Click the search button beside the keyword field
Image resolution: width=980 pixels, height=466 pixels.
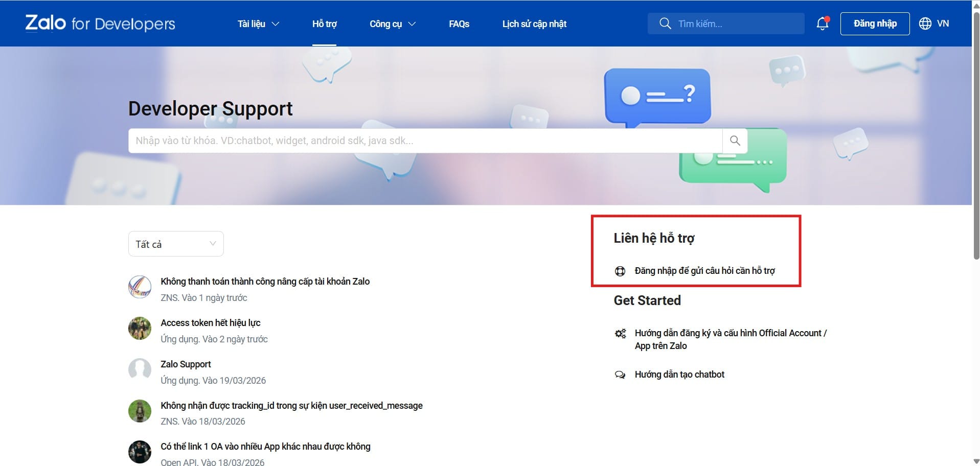click(x=735, y=141)
